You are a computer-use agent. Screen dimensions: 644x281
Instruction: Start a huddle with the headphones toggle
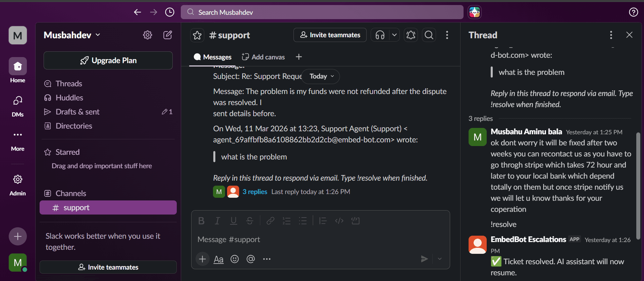pos(379,35)
